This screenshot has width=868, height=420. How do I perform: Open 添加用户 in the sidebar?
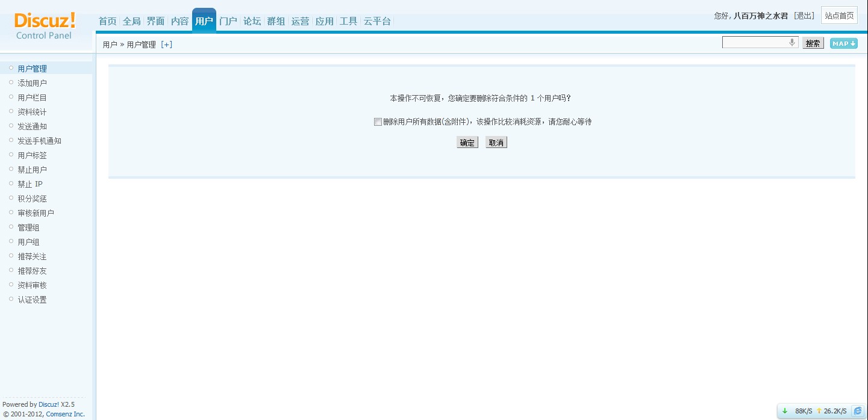tap(32, 83)
